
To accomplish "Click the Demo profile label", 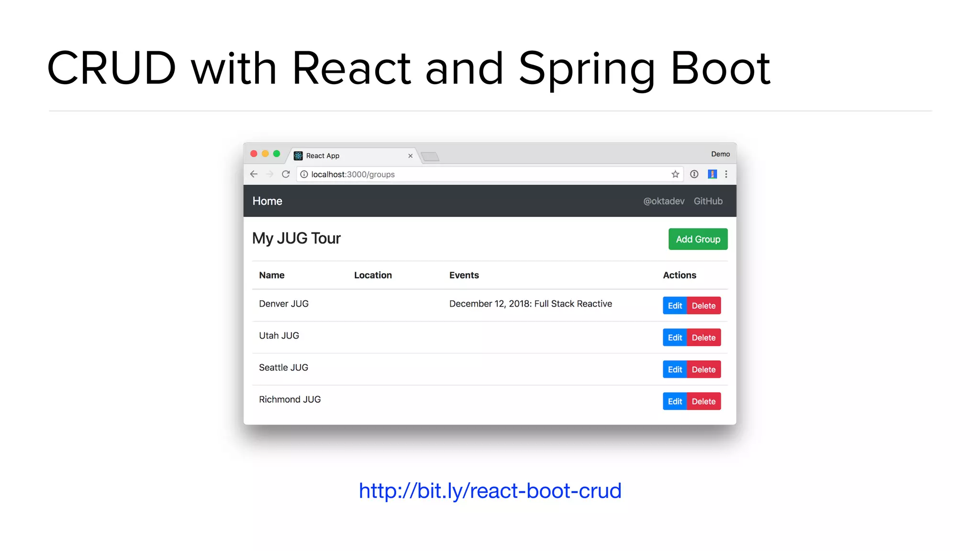I will point(720,154).
